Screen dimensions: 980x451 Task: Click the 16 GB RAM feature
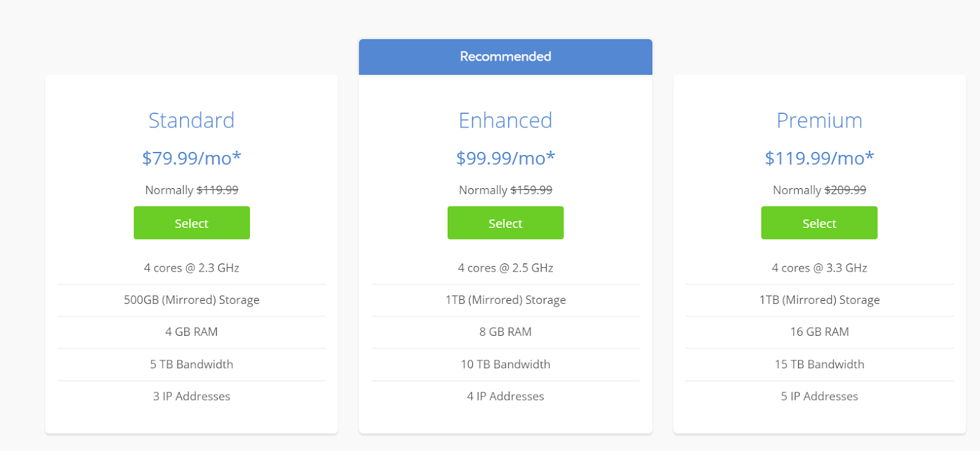tap(819, 332)
